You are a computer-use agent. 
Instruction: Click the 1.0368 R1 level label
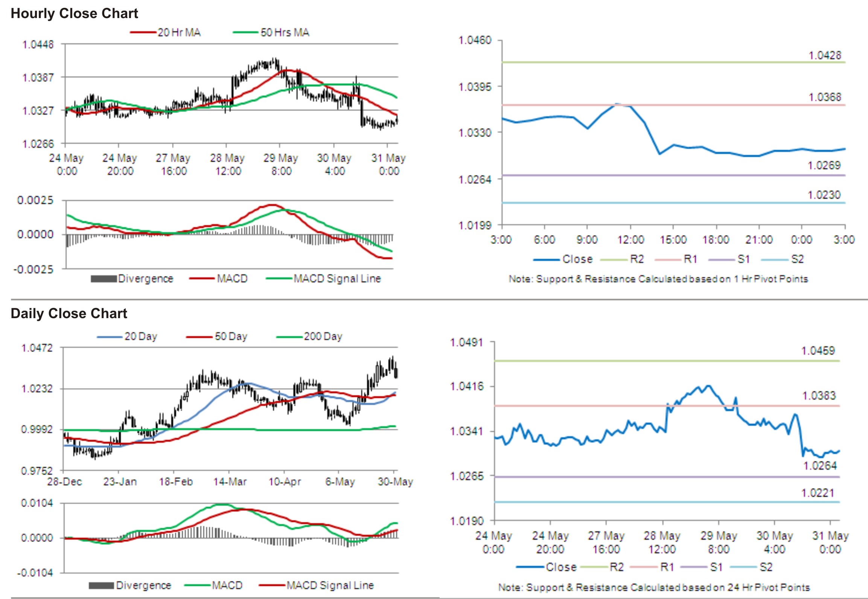pyautogui.click(x=825, y=97)
